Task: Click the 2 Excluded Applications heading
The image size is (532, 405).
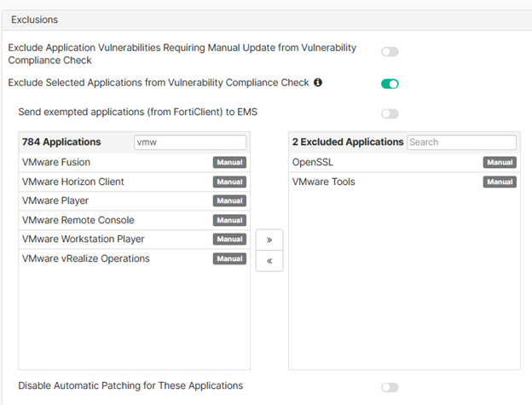Action: point(348,142)
